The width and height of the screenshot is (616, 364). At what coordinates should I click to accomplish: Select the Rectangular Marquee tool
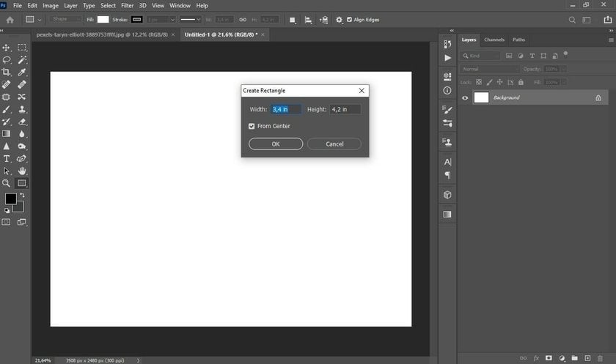click(x=22, y=48)
